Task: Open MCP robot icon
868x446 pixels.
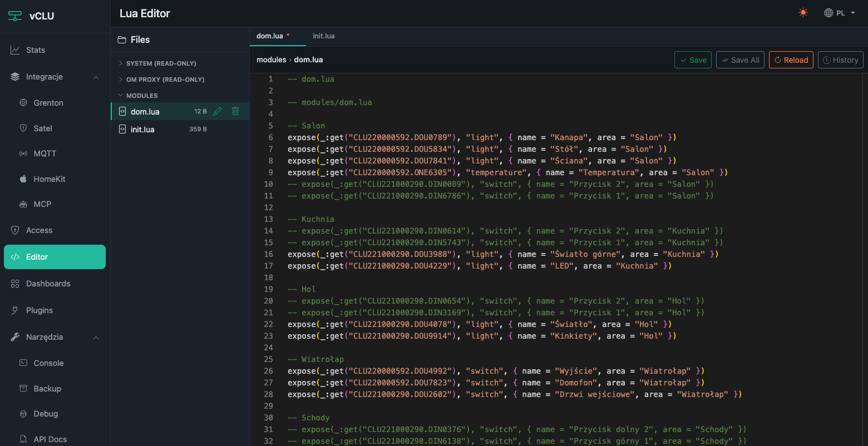Action: click(23, 204)
